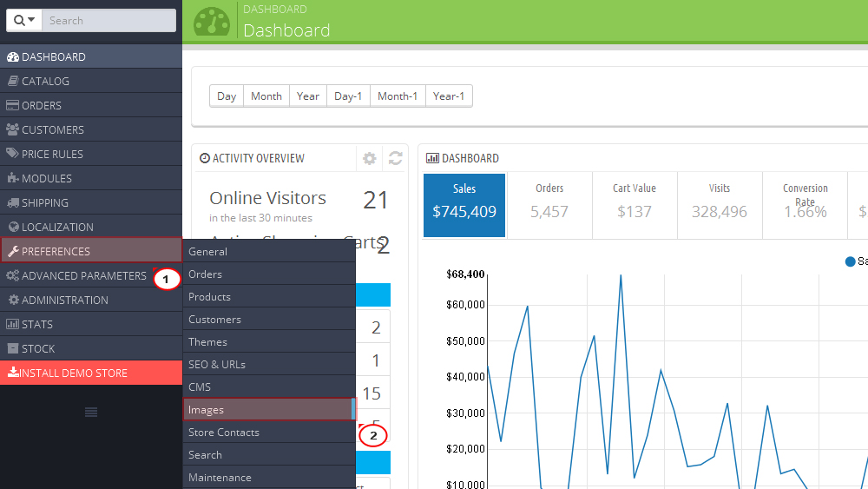
Task: Click the Administration gear icon
Action: coord(14,300)
